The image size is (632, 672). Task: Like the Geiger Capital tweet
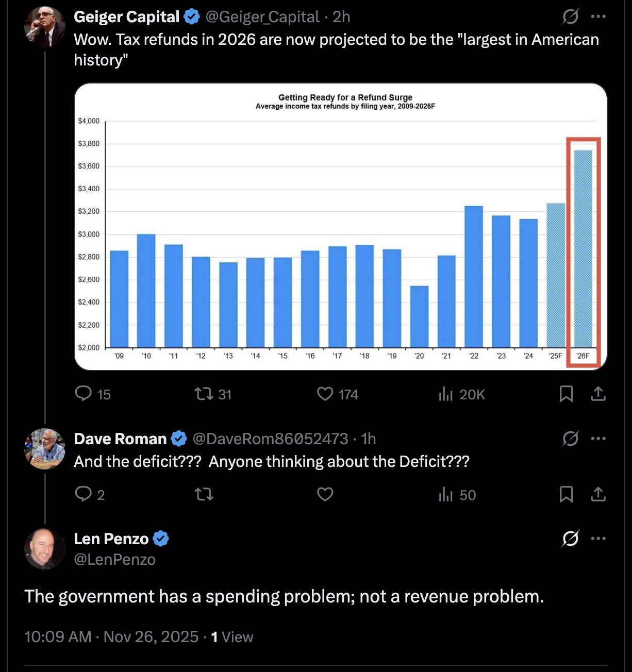(325, 394)
